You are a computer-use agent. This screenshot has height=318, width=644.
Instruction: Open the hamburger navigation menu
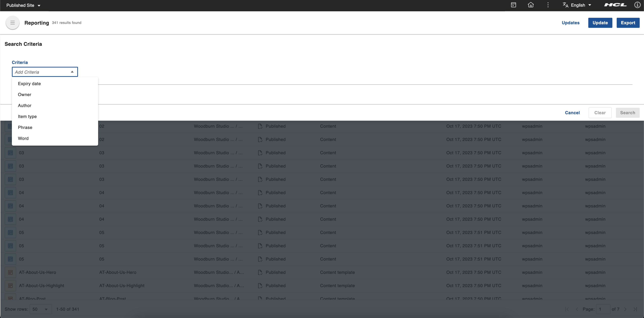click(12, 23)
